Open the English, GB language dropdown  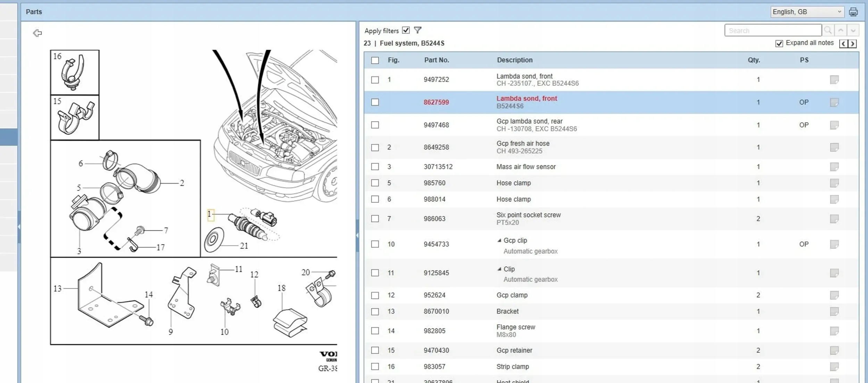(807, 12)
